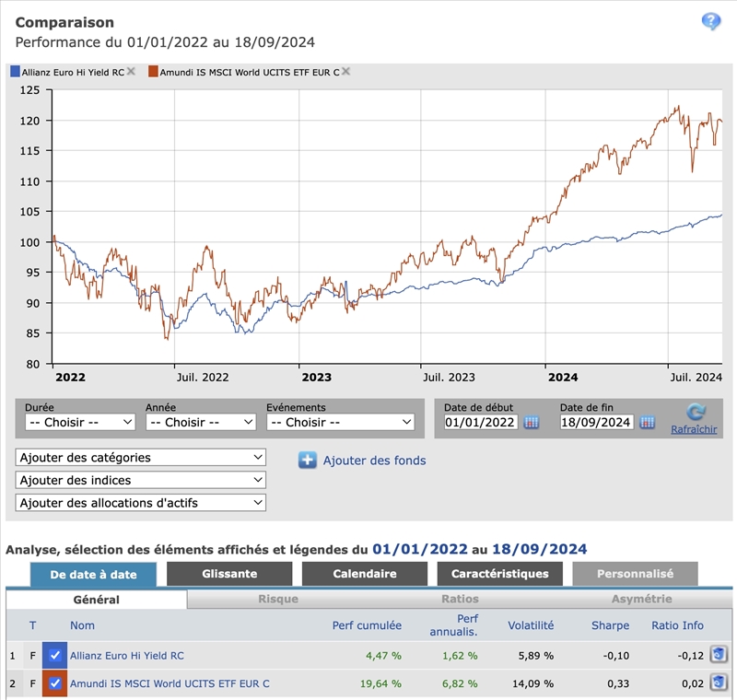Expand the Ajouter des catégories dropdown
The image size is (737, 700).
[x=141, y=458]
